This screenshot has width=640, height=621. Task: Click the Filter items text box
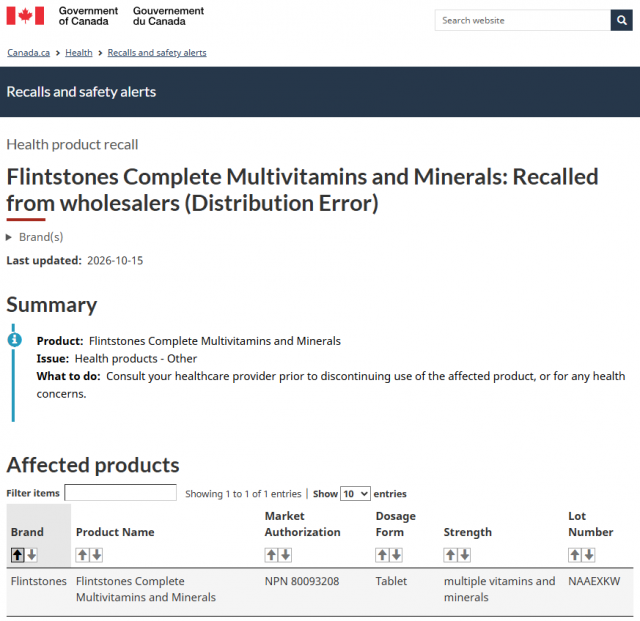(x=120, y=493)
